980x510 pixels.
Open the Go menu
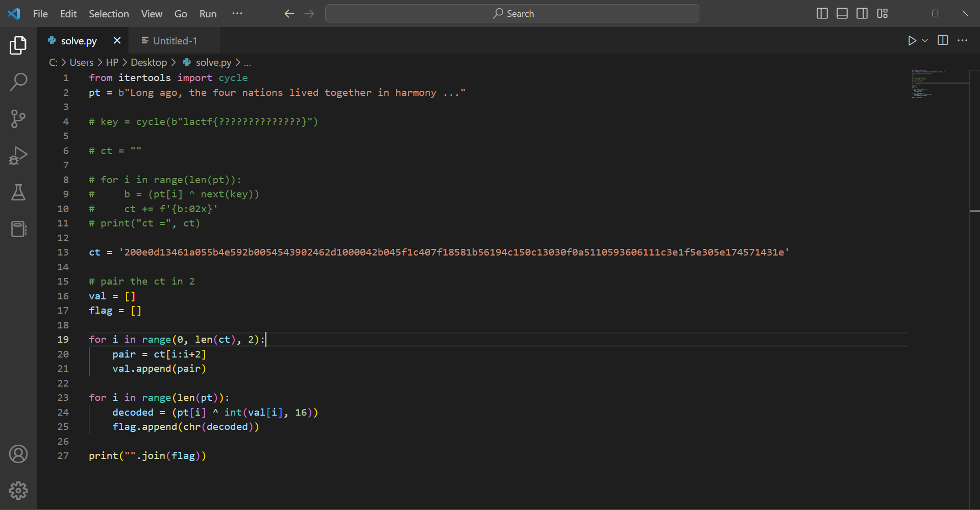(x=181, y=14)
